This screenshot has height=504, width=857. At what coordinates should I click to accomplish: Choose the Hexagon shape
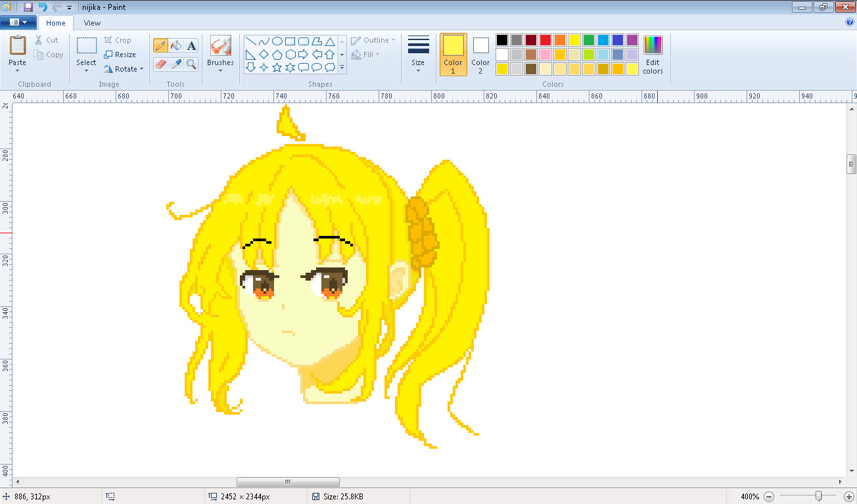(290, 54)
